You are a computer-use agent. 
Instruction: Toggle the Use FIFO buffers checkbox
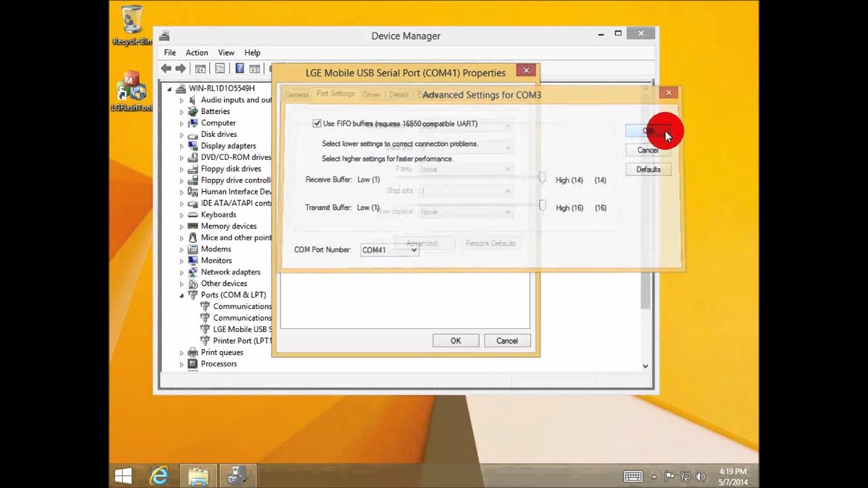(317, 123)
